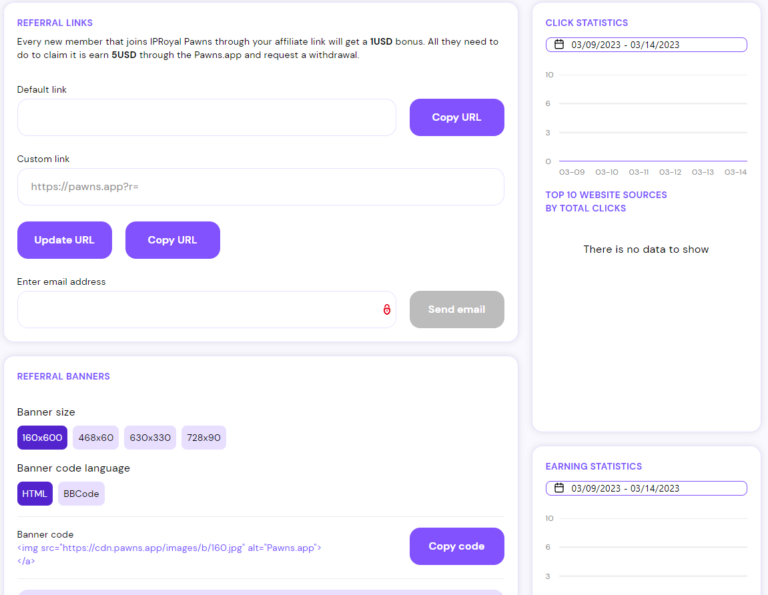Click the banner code img src text
The height and width of the screenshot is (595, 768).
pos(169,548)
